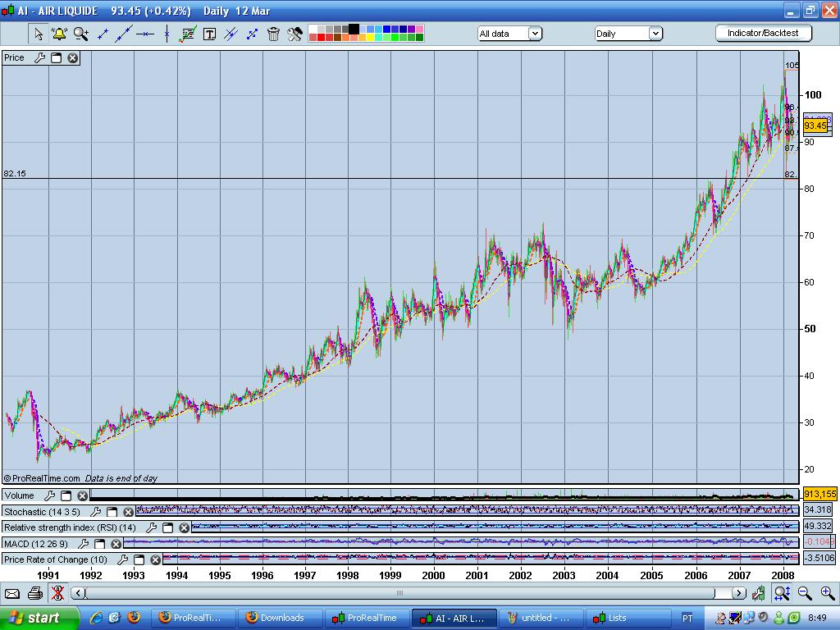Viewport: 840px width, 630px height.
Task: Pick the yellow color swatch
Action: point(370,38)
